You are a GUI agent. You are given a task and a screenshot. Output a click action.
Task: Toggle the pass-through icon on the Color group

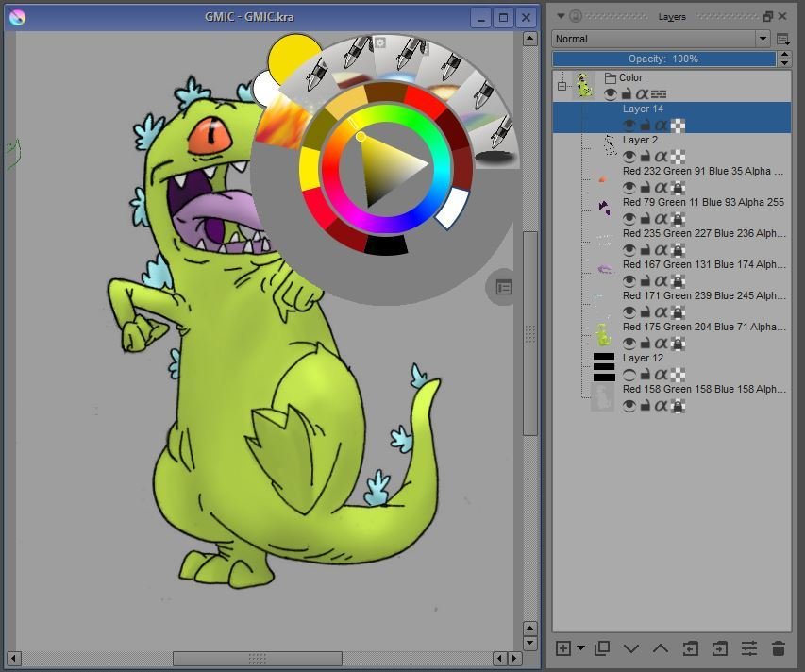click(x=659, y=94)
